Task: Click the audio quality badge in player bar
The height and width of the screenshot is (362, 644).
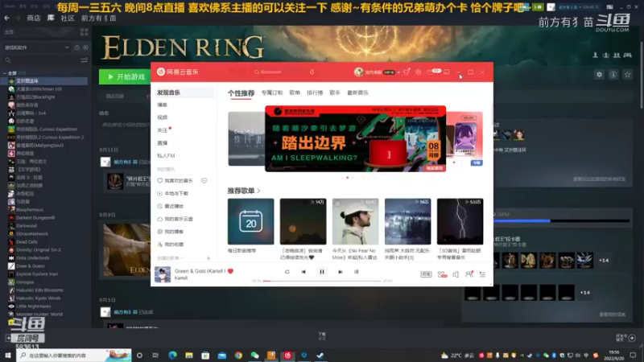Action: 426,274
